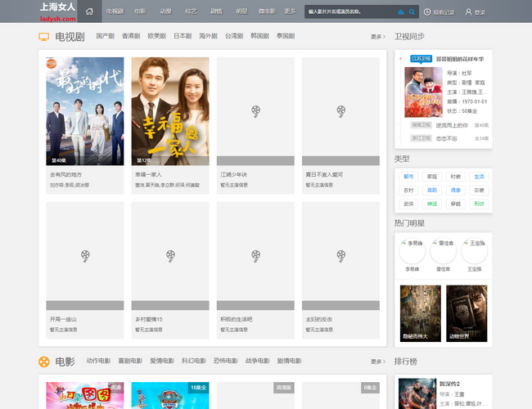Open the 综艺 navigation tab
The image size is (532, 409).
coord(191,12)
